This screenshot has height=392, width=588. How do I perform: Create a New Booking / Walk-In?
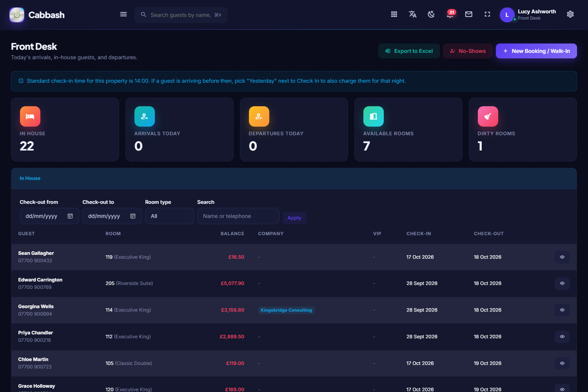tap(536, 51)
